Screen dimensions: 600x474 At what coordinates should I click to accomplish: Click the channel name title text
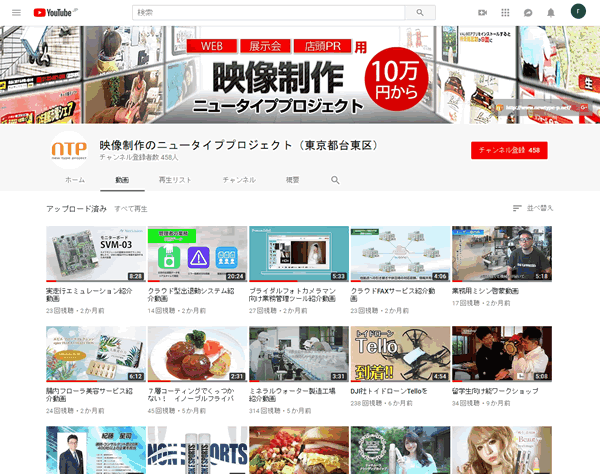(240, 145)
